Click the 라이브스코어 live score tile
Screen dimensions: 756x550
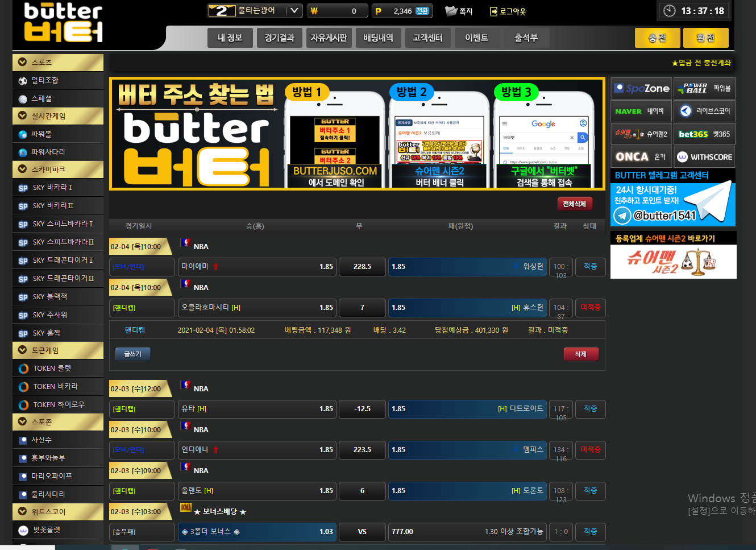(x=704, y=111)
